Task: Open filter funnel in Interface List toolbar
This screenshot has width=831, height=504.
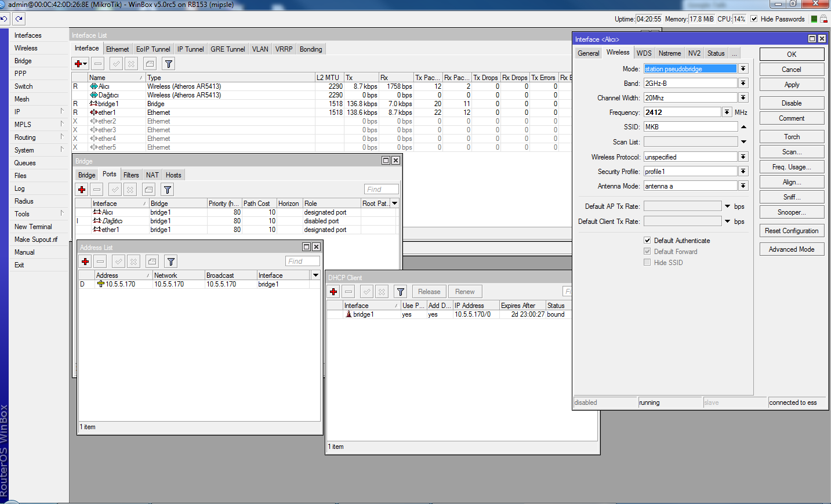Action: (x=168, y=64)
